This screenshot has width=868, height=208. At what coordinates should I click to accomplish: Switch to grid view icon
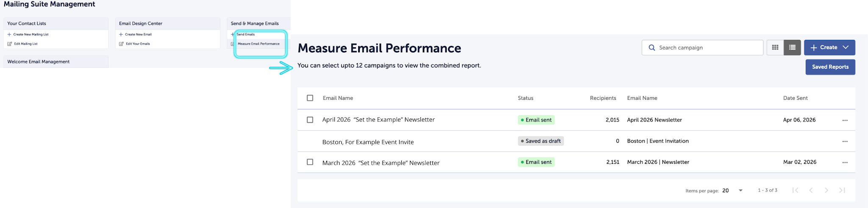coord(775,48)
